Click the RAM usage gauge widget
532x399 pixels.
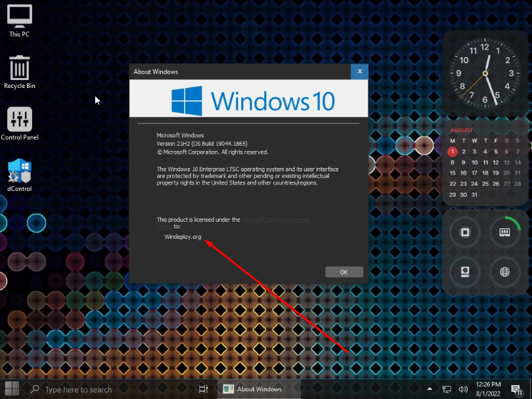coord(505,232)
